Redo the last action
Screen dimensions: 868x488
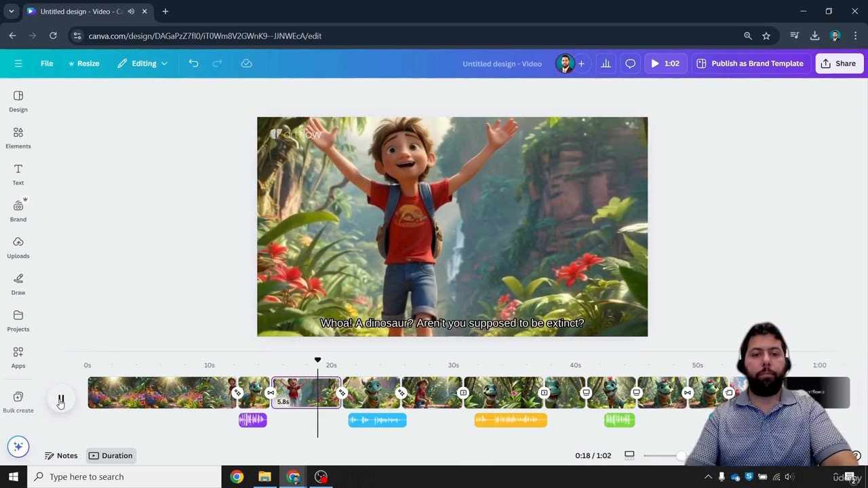(x=218, y=64)
